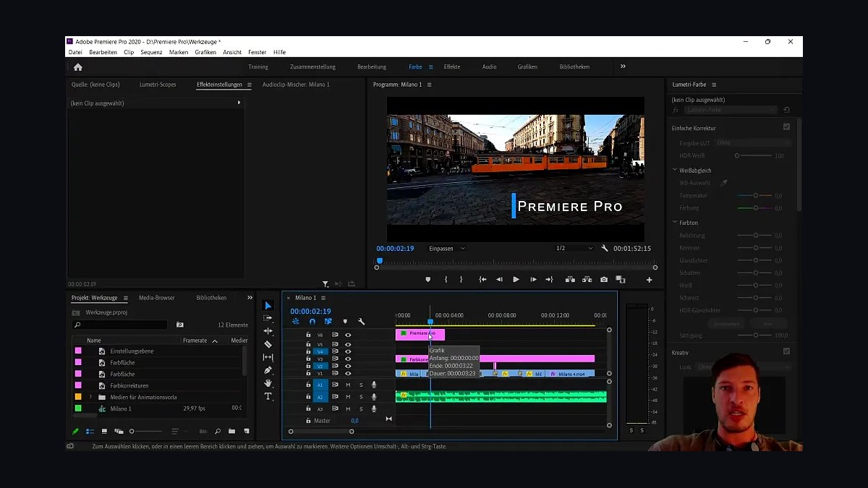Mark In point in program monitor
868x488 pixels.
pyautogui.click(x=446, y=280)
